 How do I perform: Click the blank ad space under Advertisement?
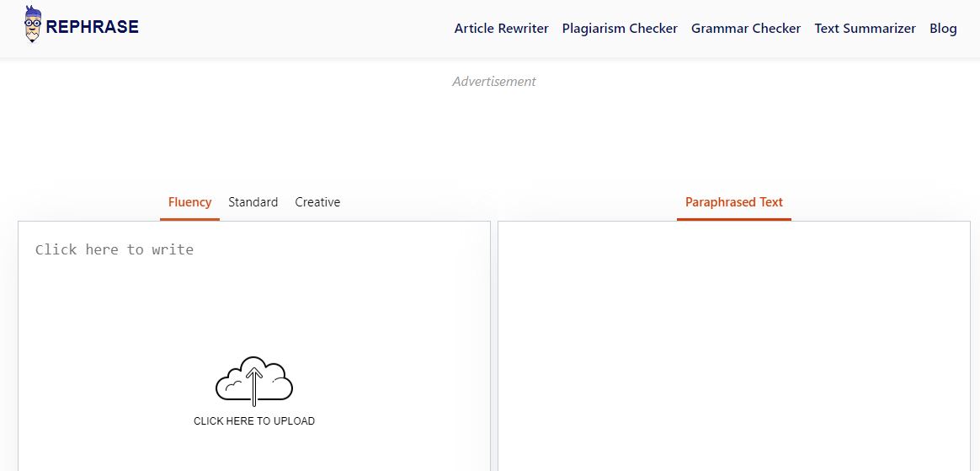pos(493,135)
